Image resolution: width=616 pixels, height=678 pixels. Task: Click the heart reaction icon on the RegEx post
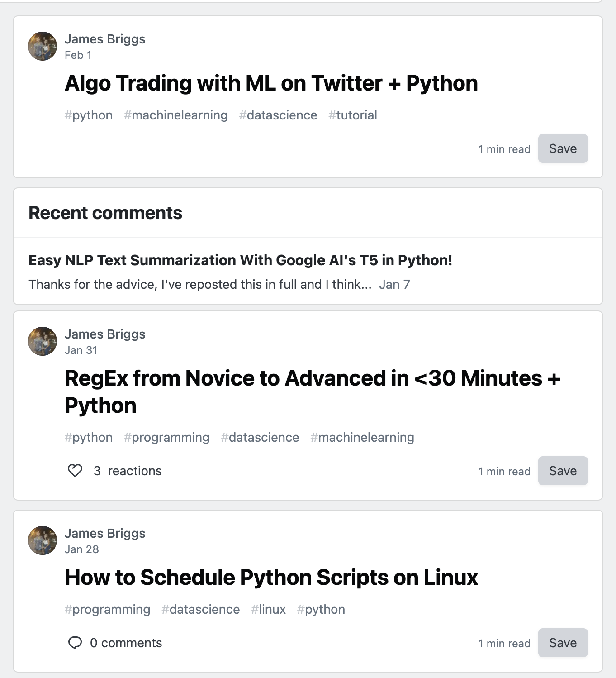(75, 471)
